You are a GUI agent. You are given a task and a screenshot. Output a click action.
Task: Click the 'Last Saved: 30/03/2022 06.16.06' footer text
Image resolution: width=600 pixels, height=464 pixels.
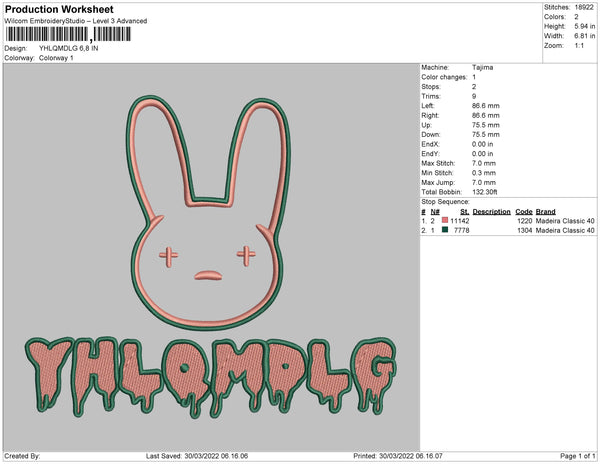(x=197, y=456)
